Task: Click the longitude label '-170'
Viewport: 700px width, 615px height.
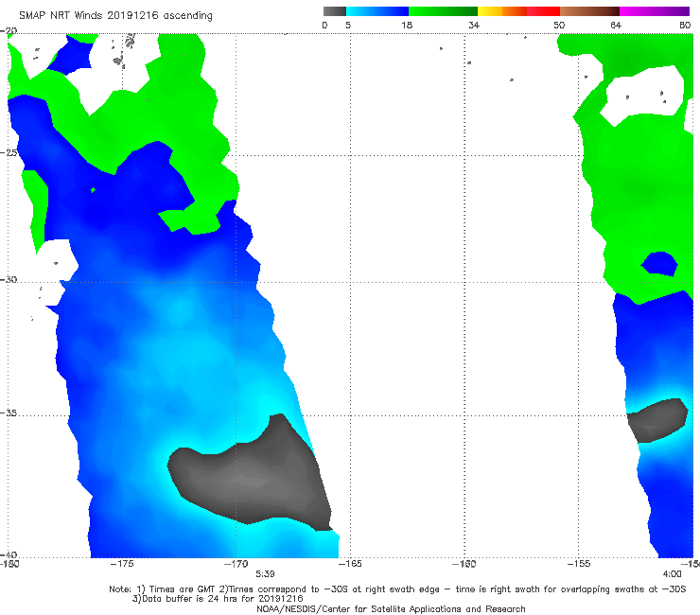Action: pos(236,564)
